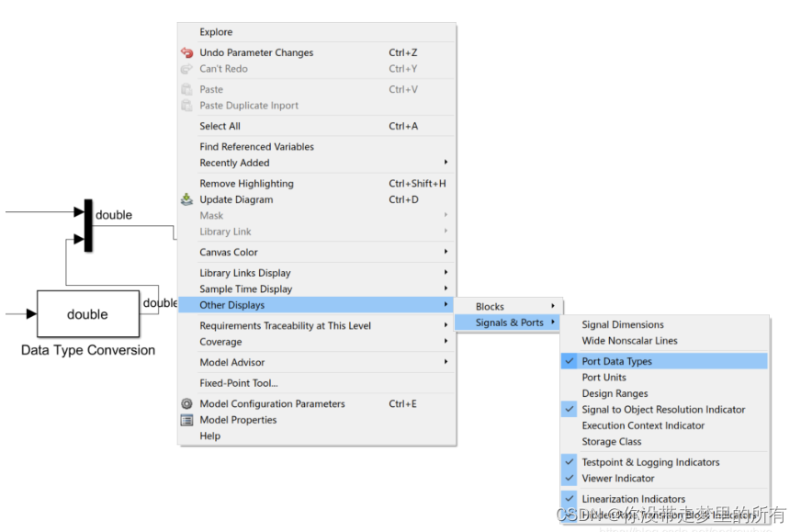Expand the Library Links Display submenu

pos(317,273)
